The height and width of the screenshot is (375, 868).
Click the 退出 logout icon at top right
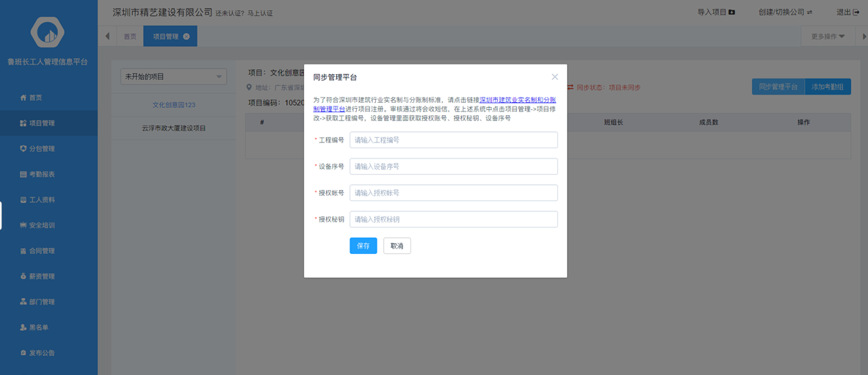click(x=856, y=12)
